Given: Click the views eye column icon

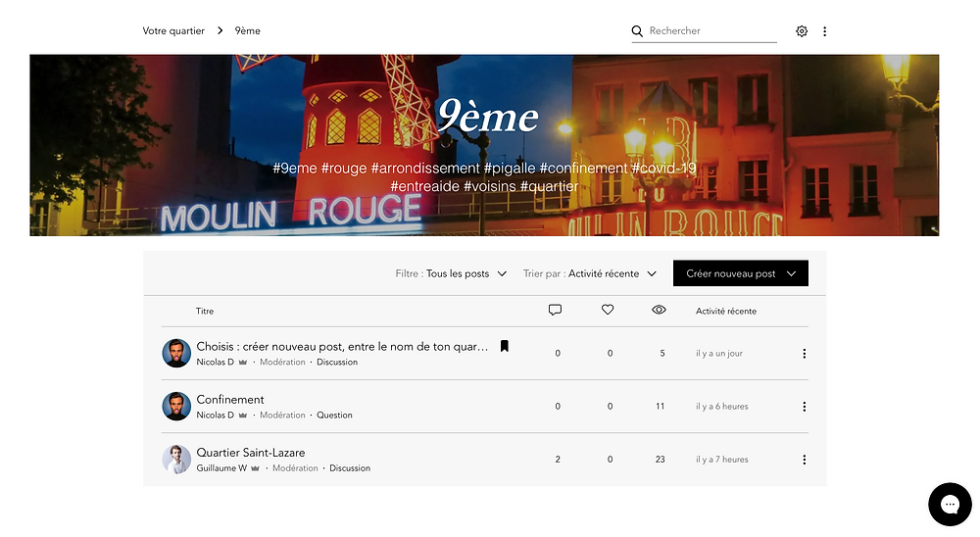Looking at the screenshot, I should click(x=659, y=310).
